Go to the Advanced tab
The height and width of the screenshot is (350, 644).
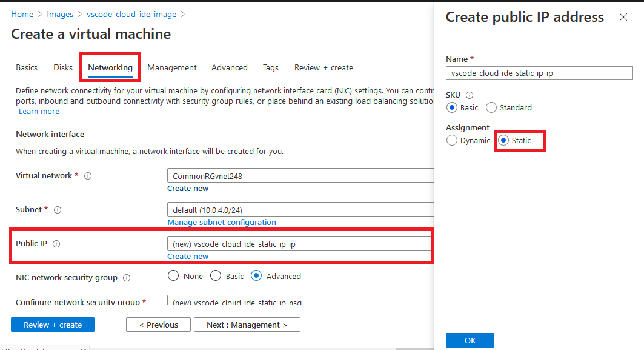click(x=230, y=67)
